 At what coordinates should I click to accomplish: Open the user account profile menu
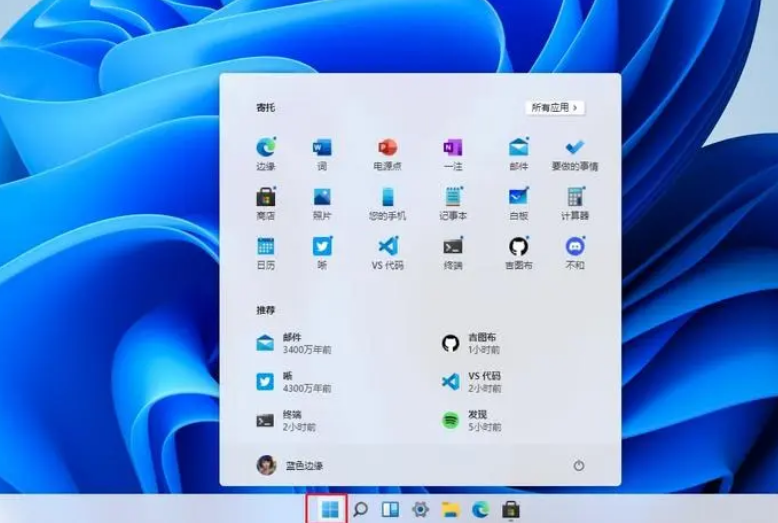click(290, 466)
